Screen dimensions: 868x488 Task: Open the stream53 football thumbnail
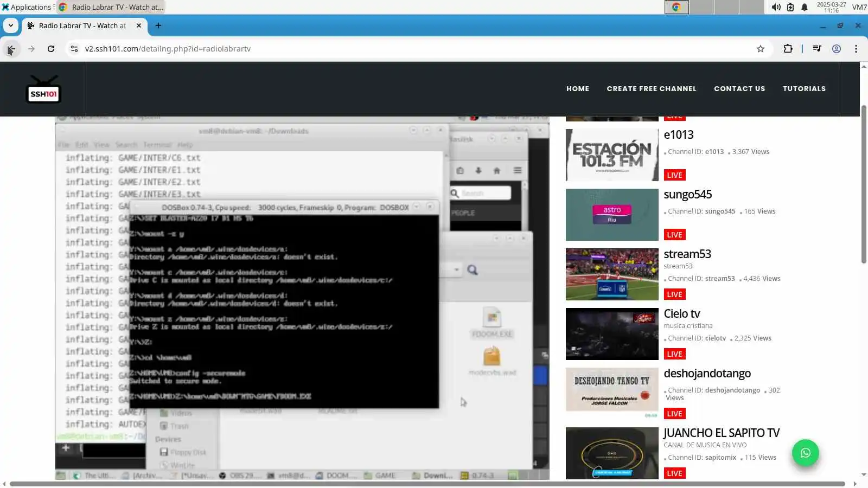point(612,274)
